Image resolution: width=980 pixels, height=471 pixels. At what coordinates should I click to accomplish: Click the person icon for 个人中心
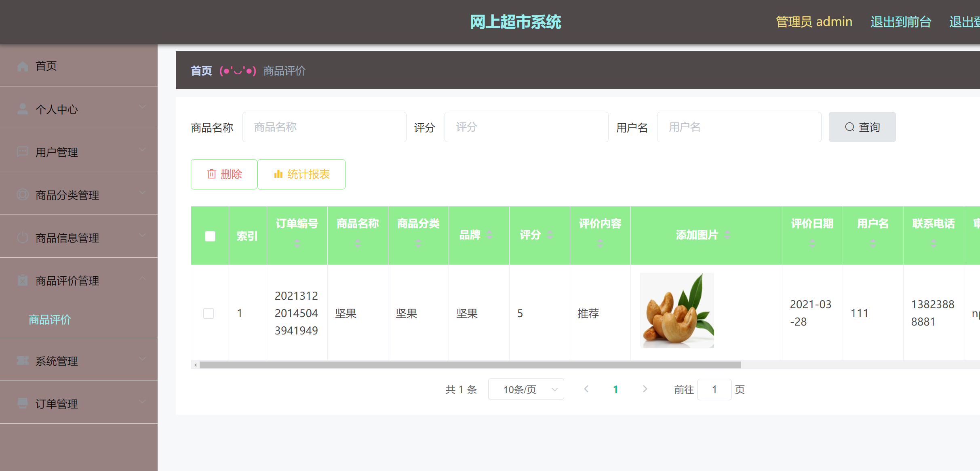click(x=22, y=109)
